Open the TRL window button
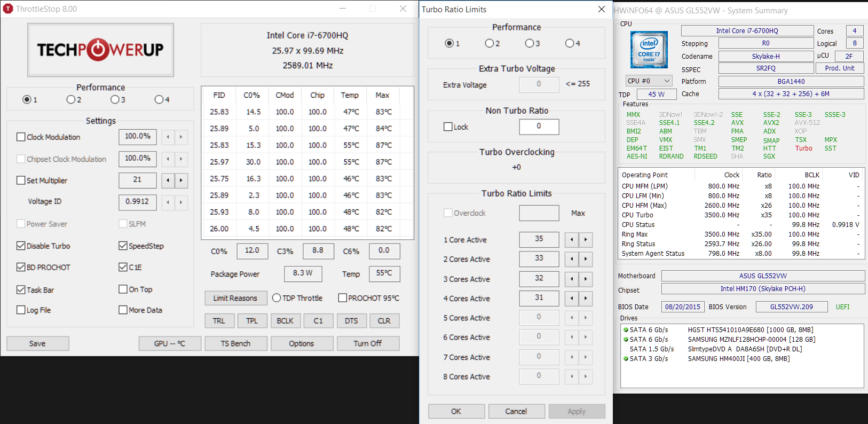Image resolution: width=868 pixels, height=424 pixels. (x=219, y=321)
